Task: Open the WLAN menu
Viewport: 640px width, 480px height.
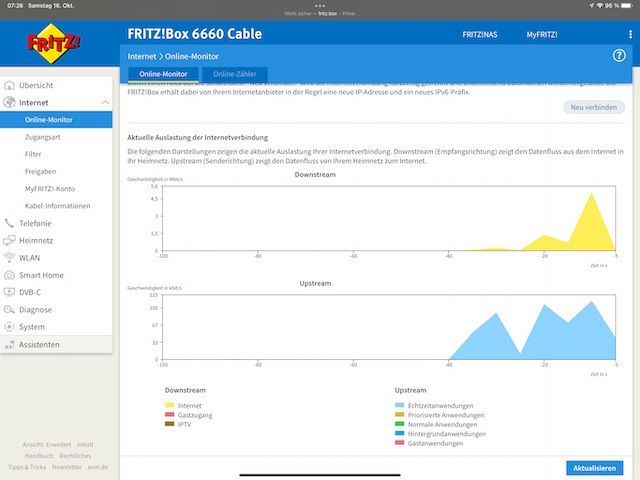Action: (x=29, y=258)
